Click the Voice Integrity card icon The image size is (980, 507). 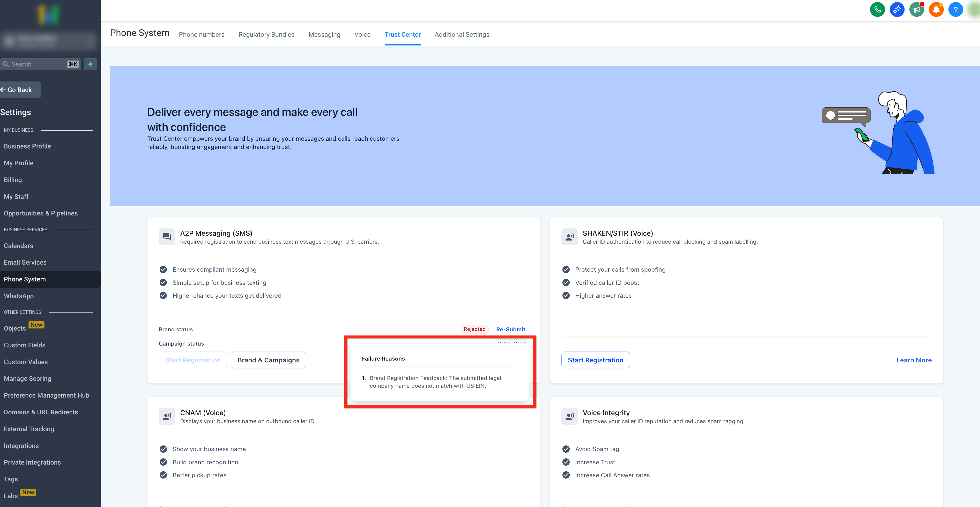[569, 416]
